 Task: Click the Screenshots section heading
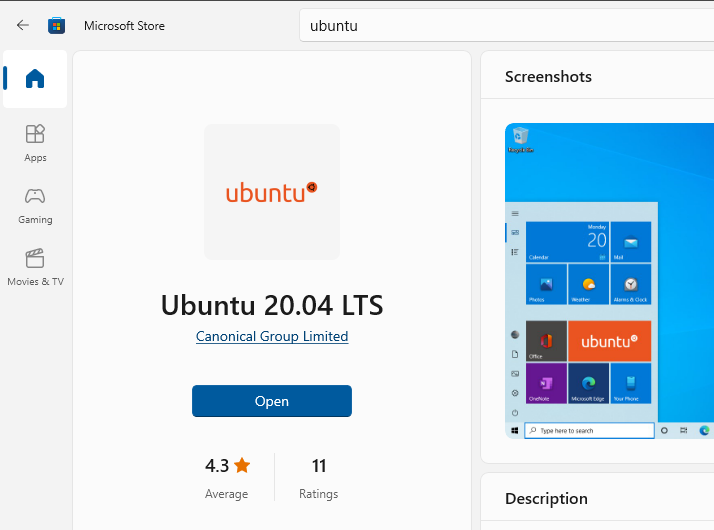[548, 76]
